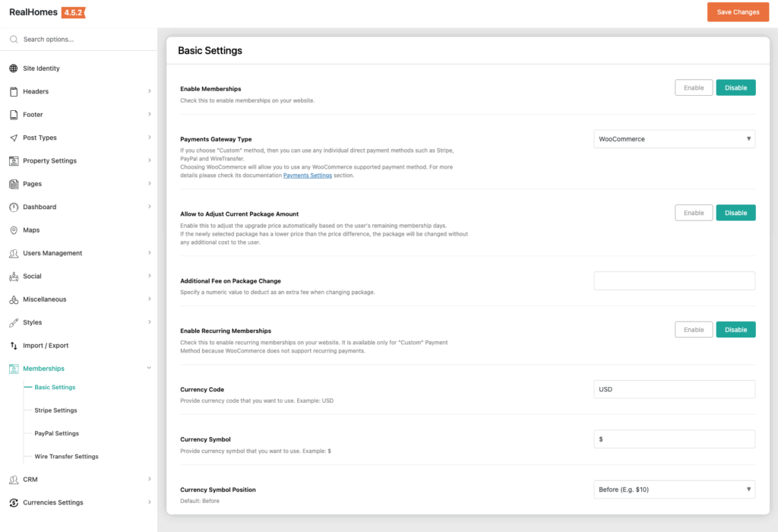Disable Allow to Adjust Current Package Amount

(x=735, y=213)
